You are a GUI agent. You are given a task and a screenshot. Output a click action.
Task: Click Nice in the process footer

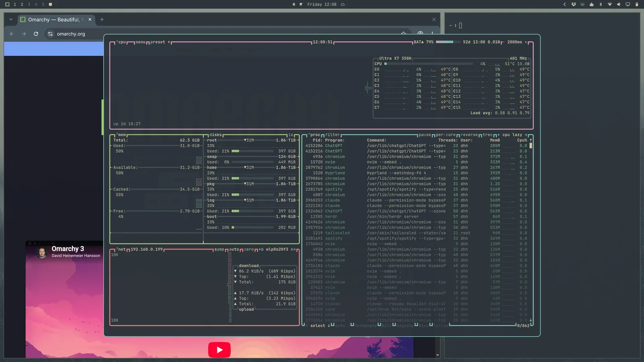click(x=423, y=326)
